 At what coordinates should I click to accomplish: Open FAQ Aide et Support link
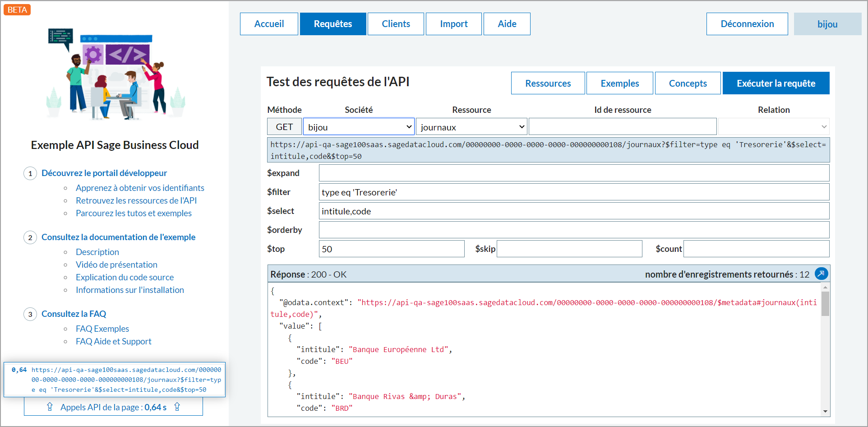[114, 341]
